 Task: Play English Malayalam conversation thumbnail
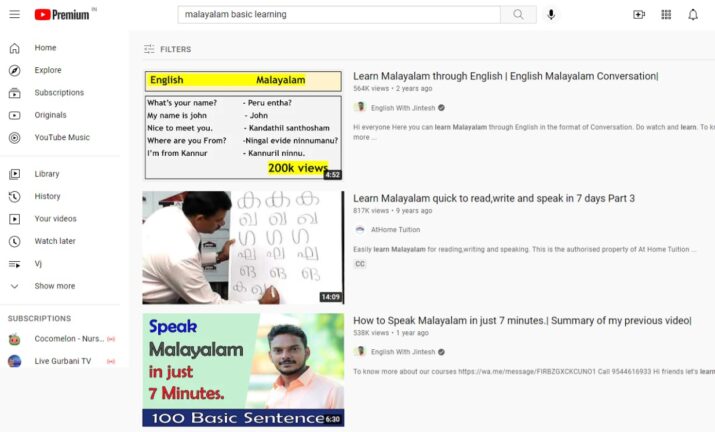point(243,125)
